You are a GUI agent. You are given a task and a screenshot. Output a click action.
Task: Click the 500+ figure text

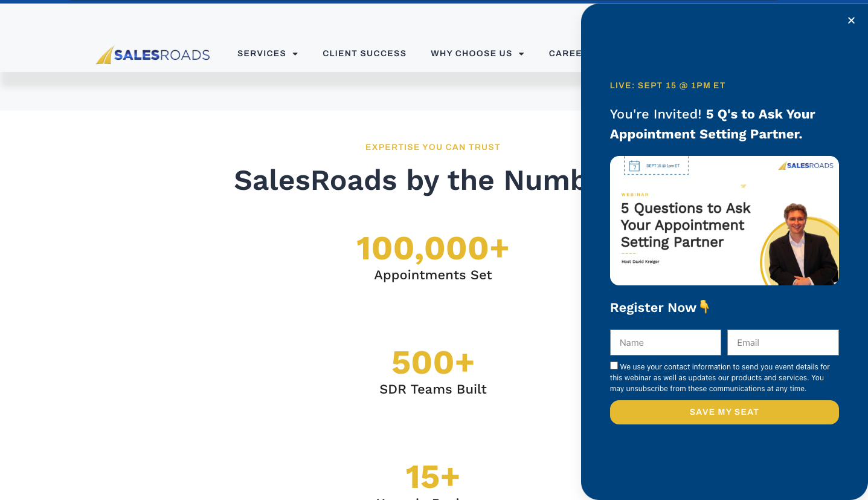(x=432, y=363)
